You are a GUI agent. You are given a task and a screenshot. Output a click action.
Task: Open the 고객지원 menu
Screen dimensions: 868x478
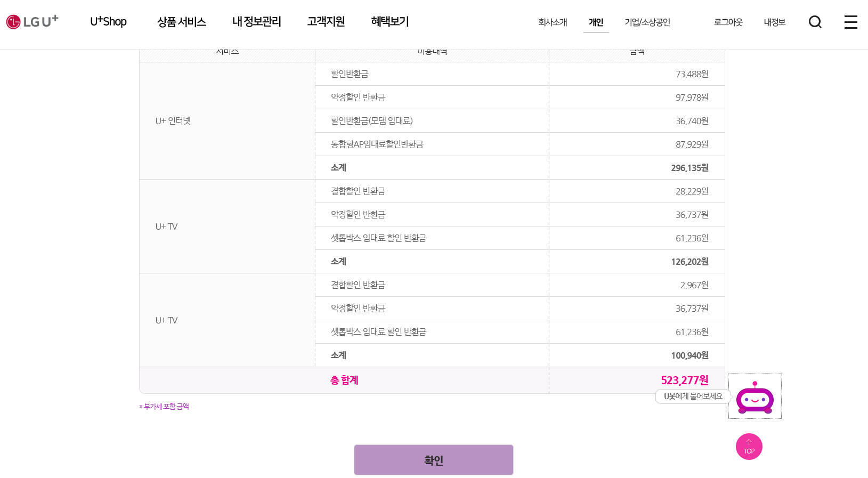click(x=326, y=22)
